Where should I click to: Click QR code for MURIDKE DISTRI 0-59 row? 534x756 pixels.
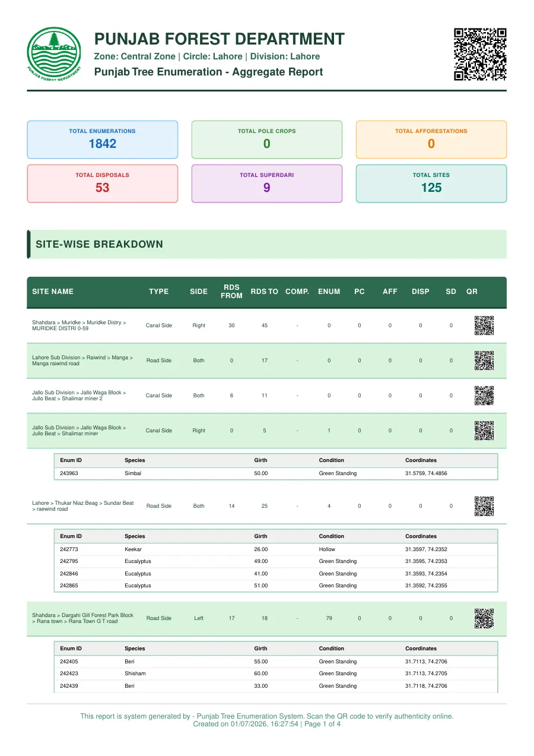[x=484, y=325]
